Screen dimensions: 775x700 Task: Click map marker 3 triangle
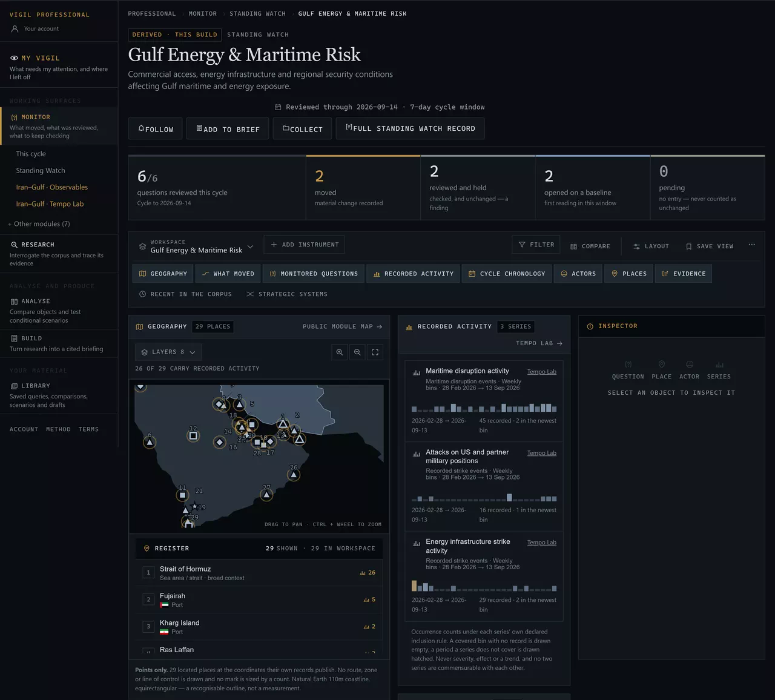click(x=240, y=404)
